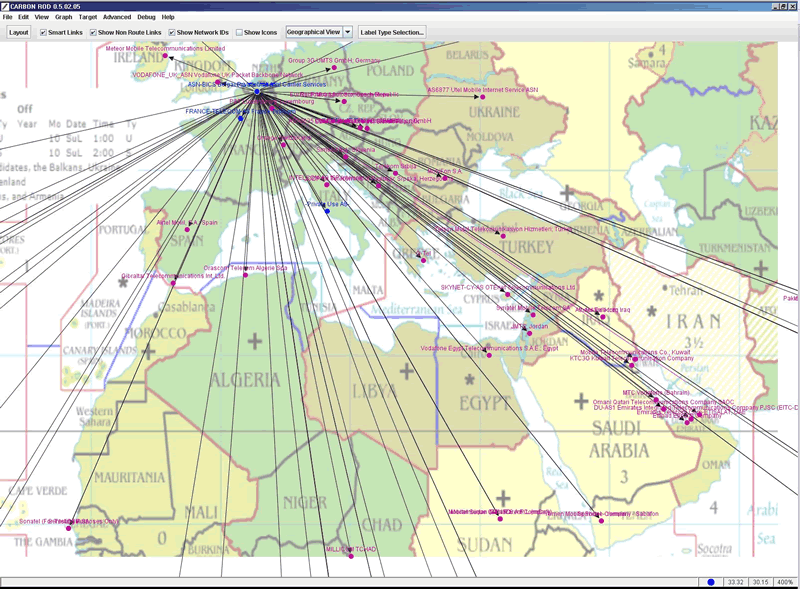Select the Group 3G UMTS Germany node

click(334, 67)
